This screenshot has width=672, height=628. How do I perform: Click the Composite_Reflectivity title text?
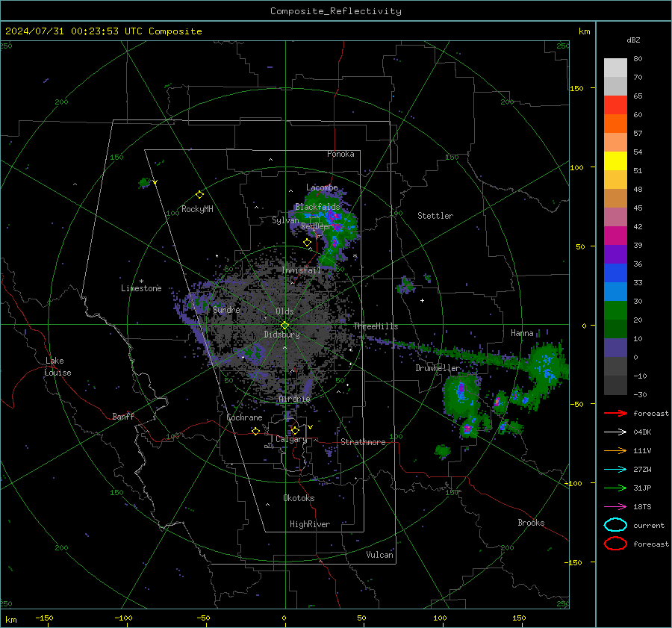(x=335, y=11)
